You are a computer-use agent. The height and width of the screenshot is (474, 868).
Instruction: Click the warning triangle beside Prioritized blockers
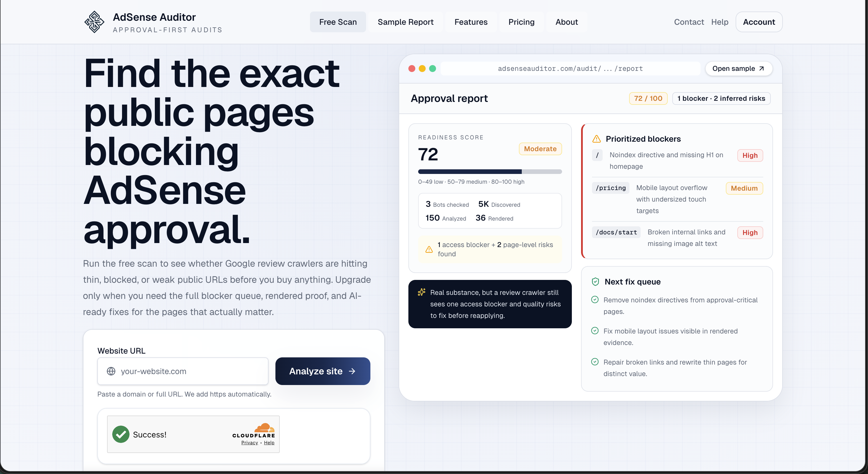(596, 139)
